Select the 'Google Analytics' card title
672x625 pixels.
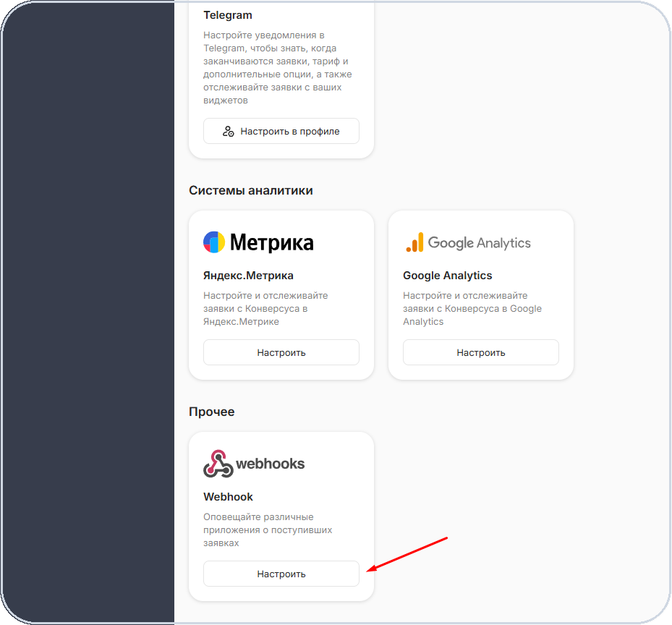[x=448, y=275]
